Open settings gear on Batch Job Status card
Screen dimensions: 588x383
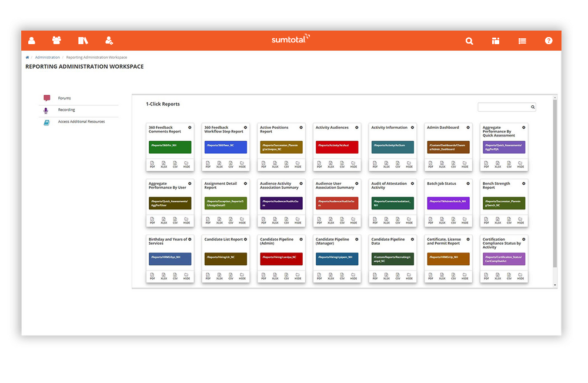[468, 184]
